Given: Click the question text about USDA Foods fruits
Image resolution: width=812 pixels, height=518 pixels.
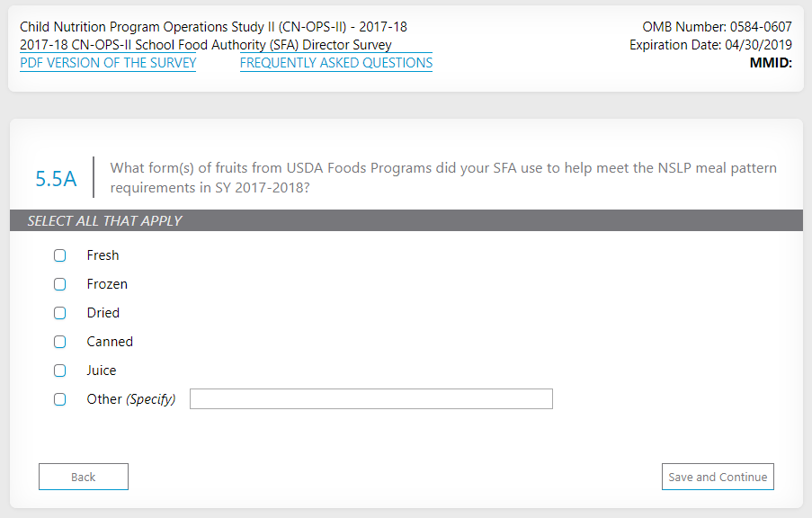Looking at the screenshot, I should point(443,178).
